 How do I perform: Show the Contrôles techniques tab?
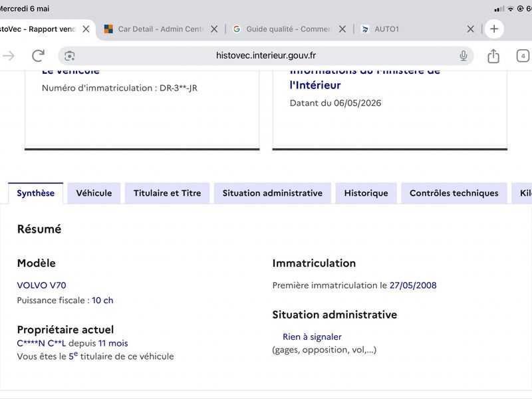click(454, 193)
